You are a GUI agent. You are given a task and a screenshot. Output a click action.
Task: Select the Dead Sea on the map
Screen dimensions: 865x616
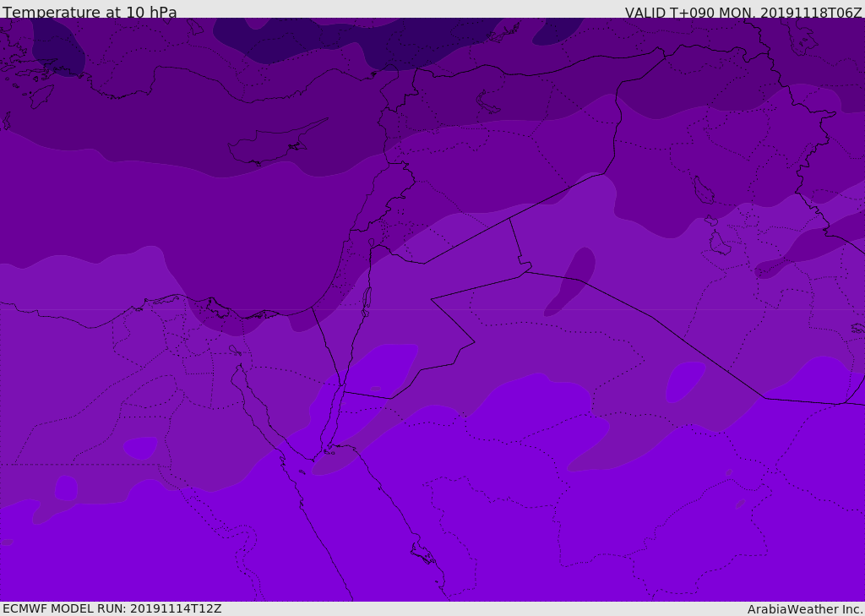point(367,298)
